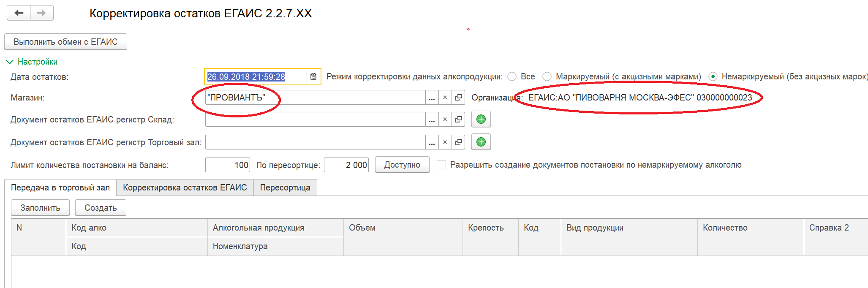Click the Лимит количества field showing 100
Screen dimensions: 868x288
pyautogui.click(x=228, y=165)
